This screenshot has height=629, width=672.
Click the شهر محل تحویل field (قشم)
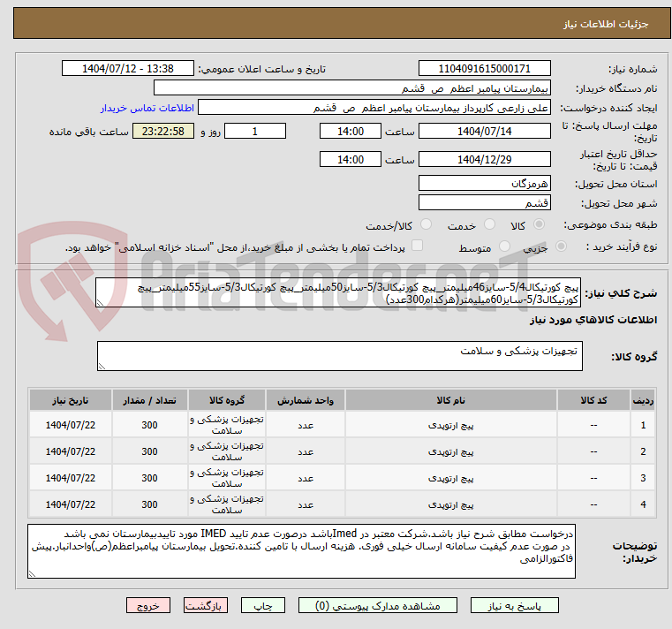[485, 203]
